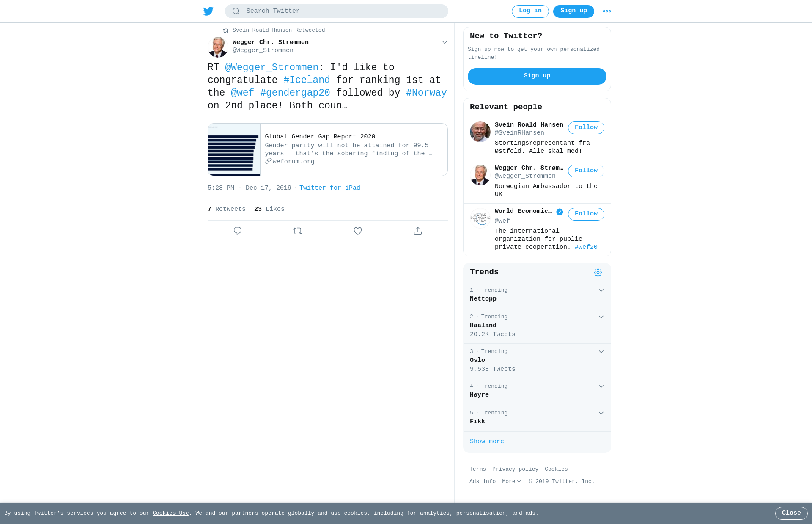
Task: Open Trends settings gear icon
Action: [598, 273]
